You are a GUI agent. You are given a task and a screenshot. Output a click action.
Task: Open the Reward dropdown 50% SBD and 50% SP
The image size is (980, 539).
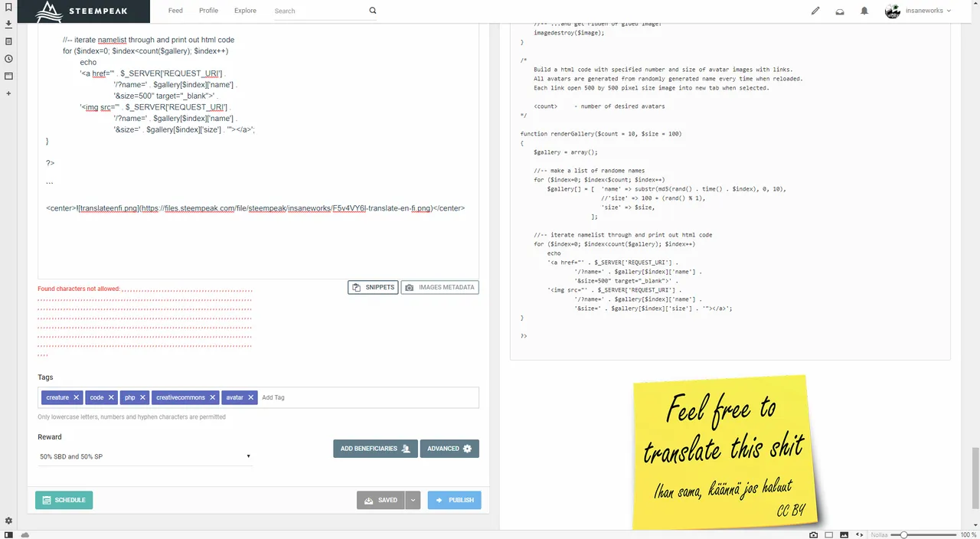pos(145,456)
